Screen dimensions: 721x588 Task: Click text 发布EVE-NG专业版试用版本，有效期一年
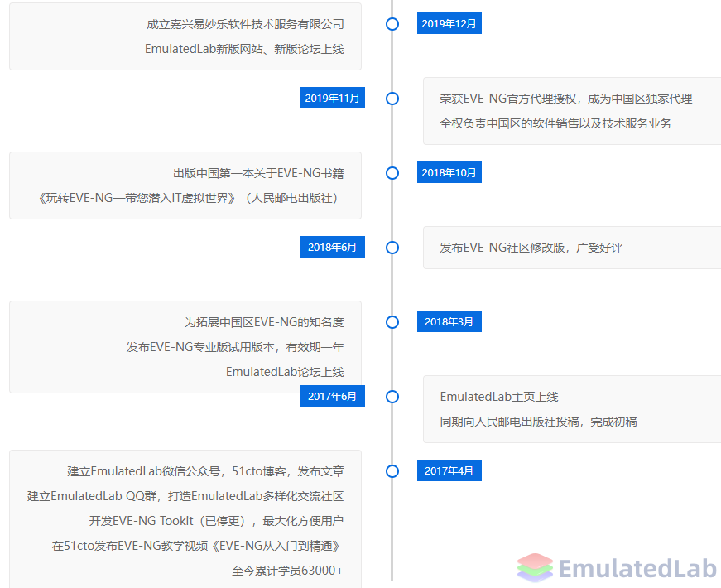(235, 347)
